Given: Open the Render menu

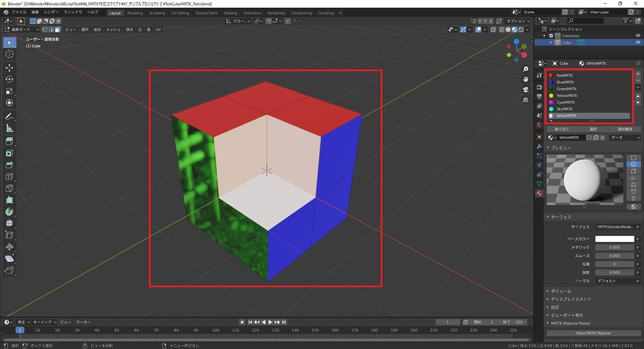Looking at the screenshot, I should point(52,12).
